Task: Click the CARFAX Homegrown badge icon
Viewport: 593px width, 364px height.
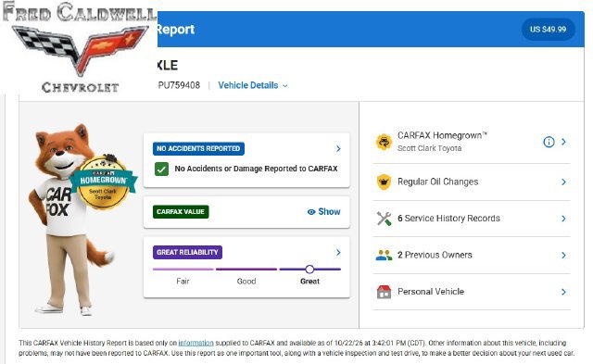Action: (384, 142)
